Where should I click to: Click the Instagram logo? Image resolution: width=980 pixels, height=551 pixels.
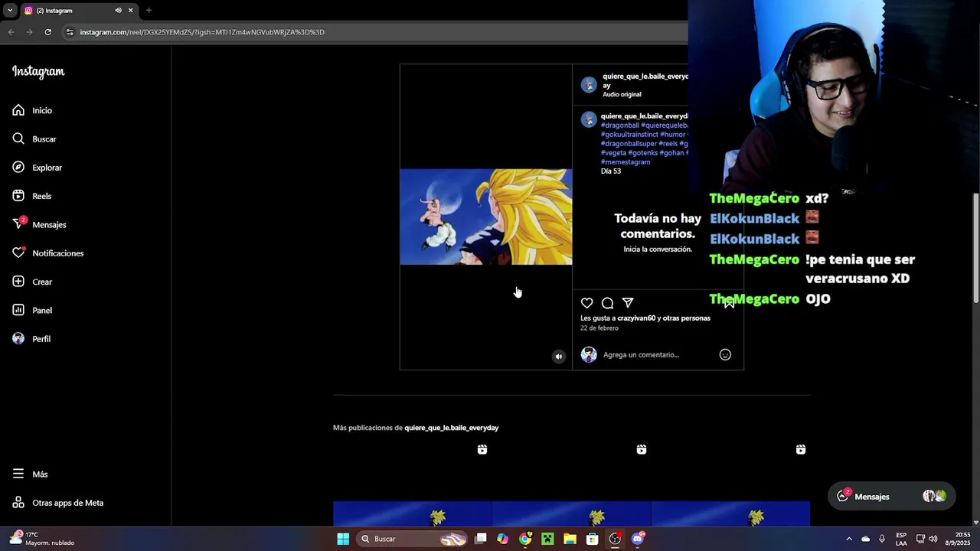[38, 72]
